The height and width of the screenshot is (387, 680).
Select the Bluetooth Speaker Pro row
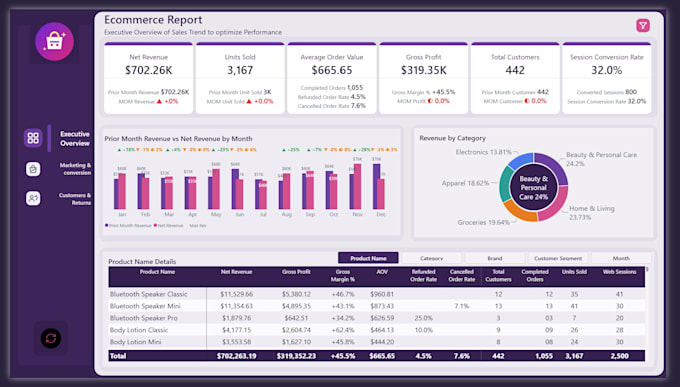(x=376, y=318)
